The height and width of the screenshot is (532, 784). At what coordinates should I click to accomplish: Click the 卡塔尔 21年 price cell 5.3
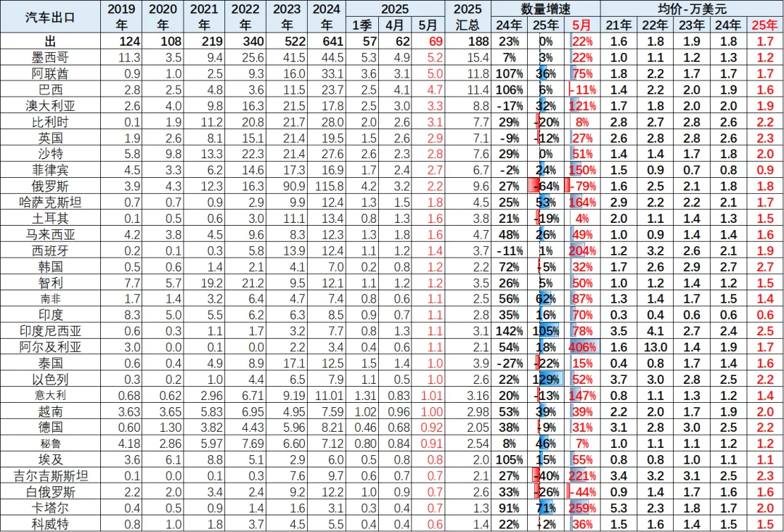[621, 509]
